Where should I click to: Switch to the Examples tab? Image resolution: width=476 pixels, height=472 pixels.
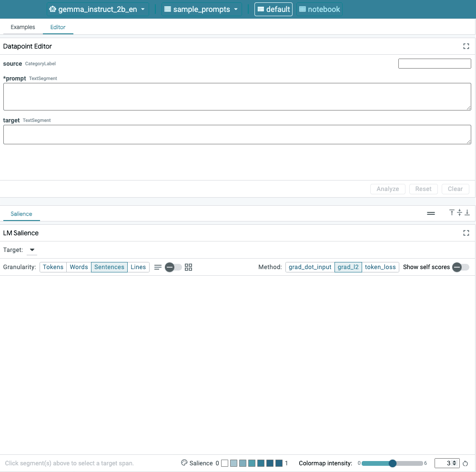[23, 27]
